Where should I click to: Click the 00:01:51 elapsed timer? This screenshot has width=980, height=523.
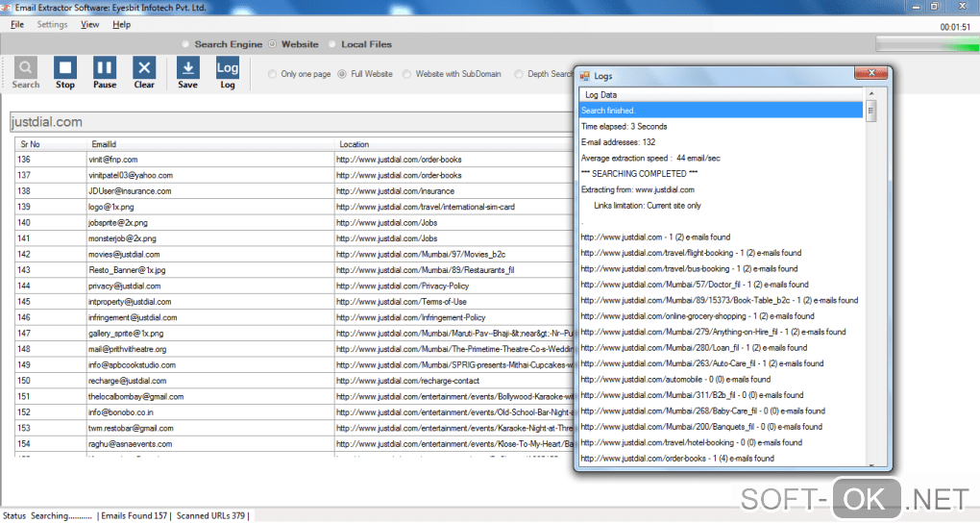pyautogui.click(x=955, y=27)
